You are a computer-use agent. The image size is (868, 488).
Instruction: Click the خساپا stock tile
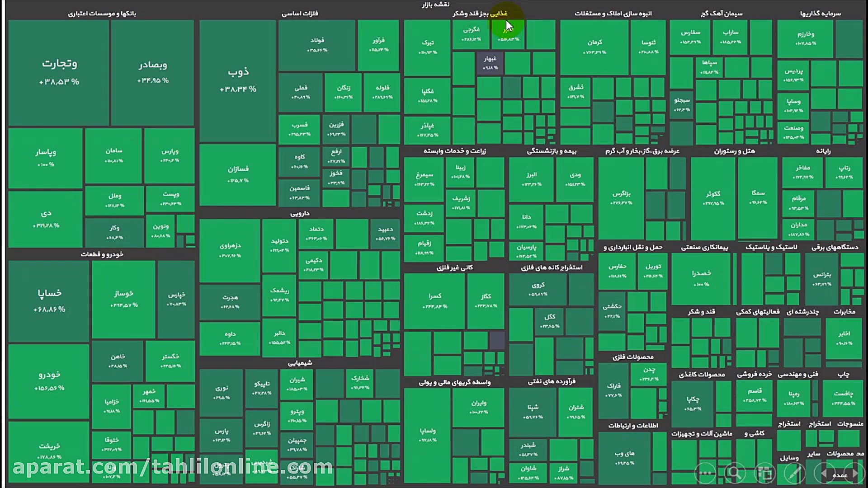pyautogui.click(x=49, y=300)
